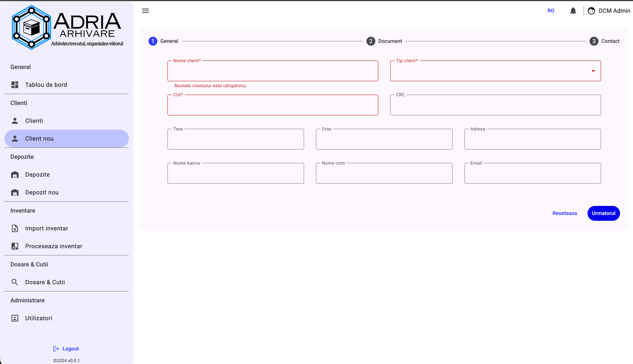Focus the Nume cont input field
The height and width of the screenshot is (364, 633).
pos(384,173)
